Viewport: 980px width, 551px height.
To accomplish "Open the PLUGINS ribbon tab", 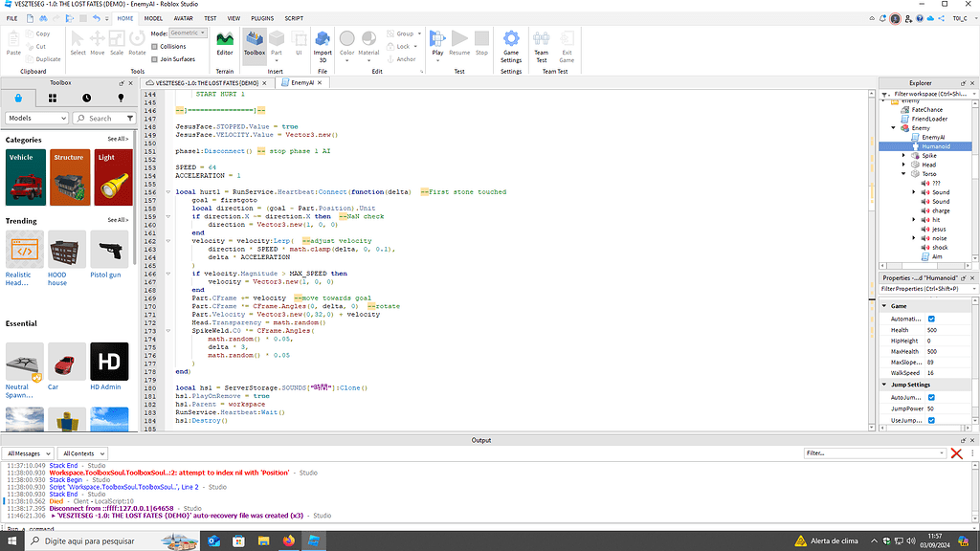I will tap(262, 19).
